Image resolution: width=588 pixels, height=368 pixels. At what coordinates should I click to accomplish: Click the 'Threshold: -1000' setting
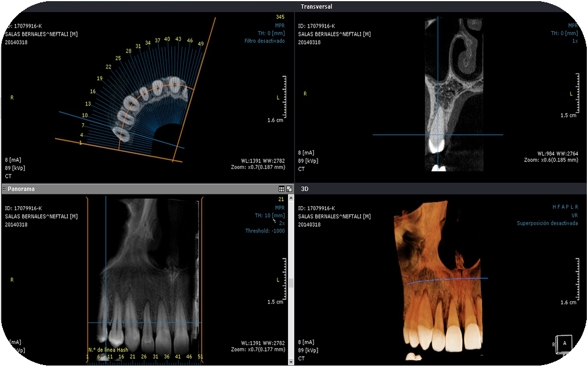point(265,231)
